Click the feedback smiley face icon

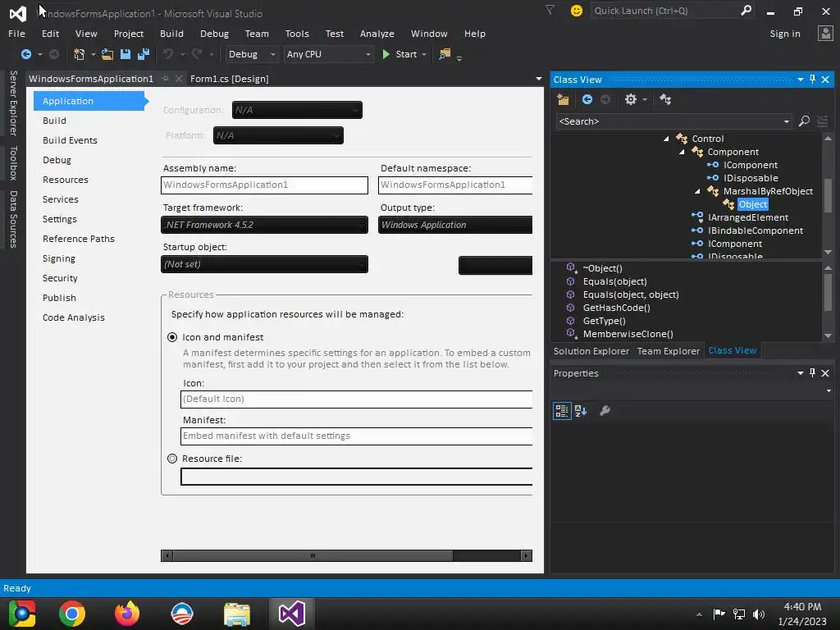point(577,11)
